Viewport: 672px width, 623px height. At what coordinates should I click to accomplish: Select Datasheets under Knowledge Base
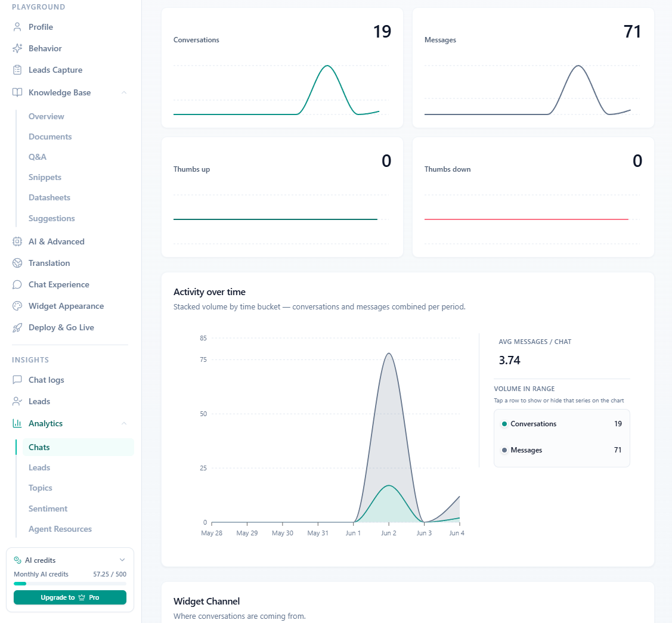[x=49, y=197]
